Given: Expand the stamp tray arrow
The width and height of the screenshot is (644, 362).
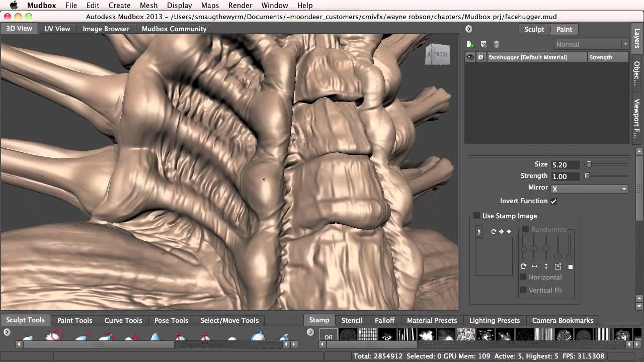Looking at the screenshot, I should point(310,332).
